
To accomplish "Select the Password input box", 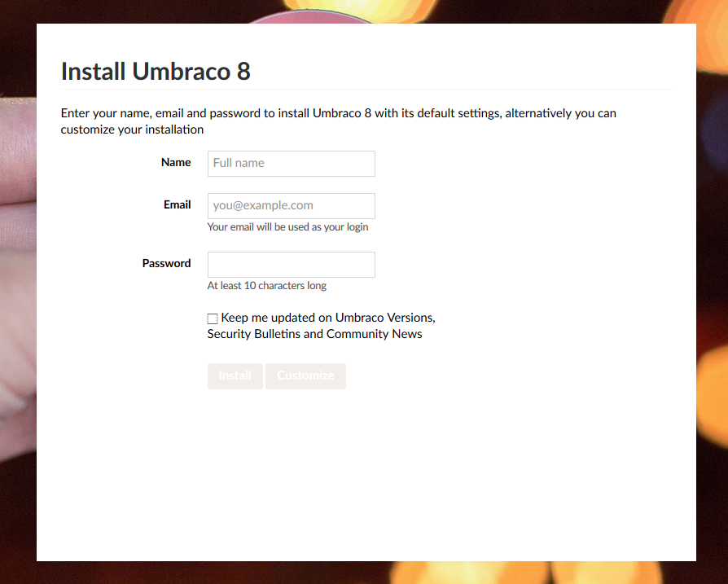I will (291, 265).
